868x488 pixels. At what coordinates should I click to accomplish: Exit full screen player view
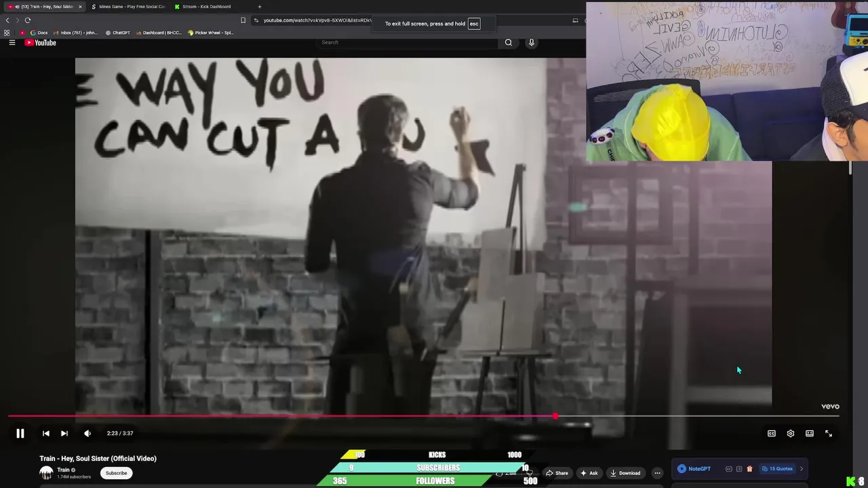(829, 433)
